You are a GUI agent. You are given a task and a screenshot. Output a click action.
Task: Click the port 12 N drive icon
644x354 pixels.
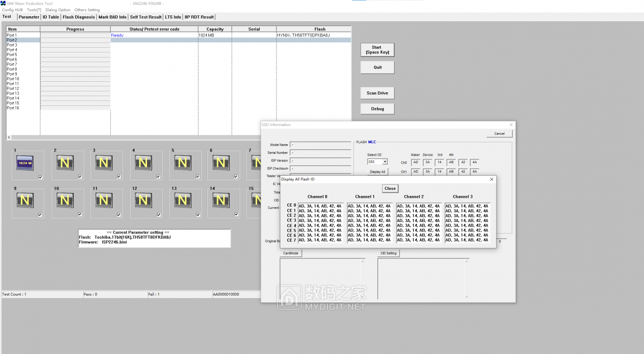point(143,201)
